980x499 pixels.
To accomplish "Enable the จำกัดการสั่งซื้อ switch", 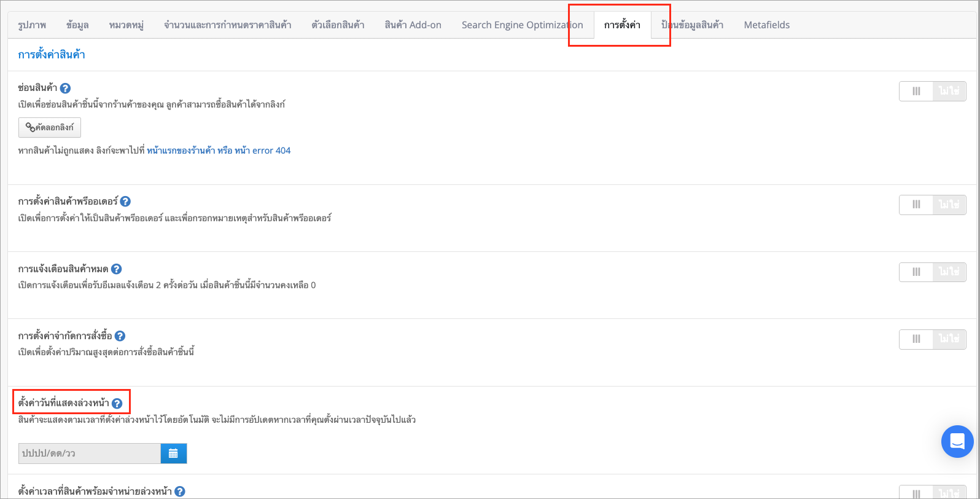I will (x=933, y=339).
